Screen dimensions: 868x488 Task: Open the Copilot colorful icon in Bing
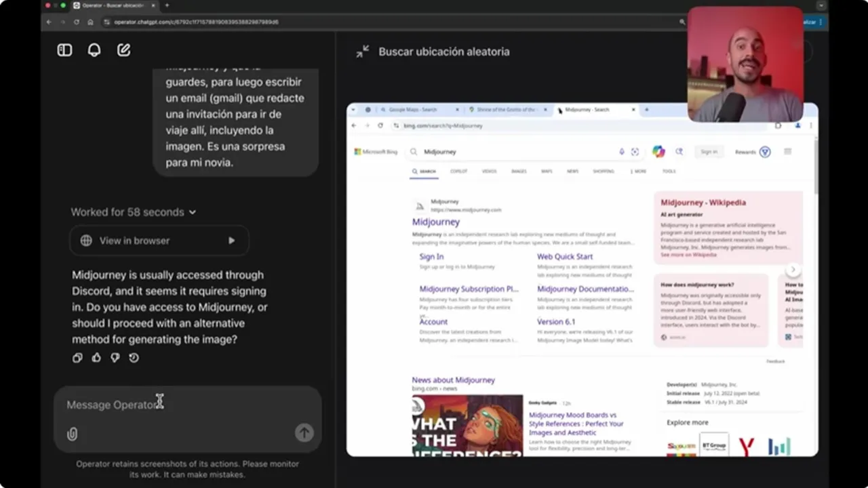tap(658, 152)
